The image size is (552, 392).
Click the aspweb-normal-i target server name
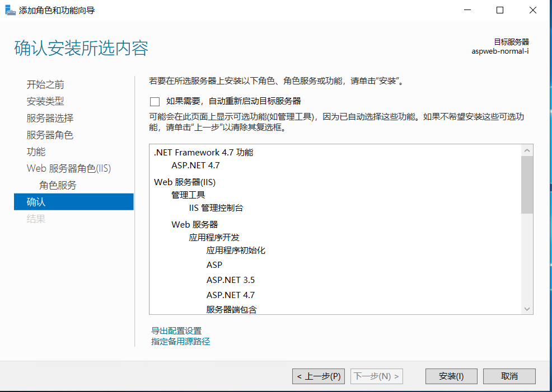(500, 51)
